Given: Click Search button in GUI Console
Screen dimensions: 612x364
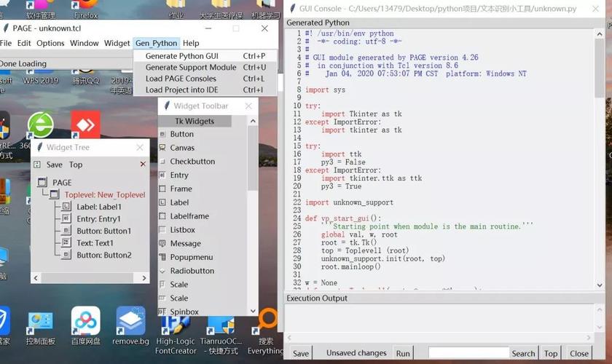Looking at the screenshot, I should click(x=523, y=353).
